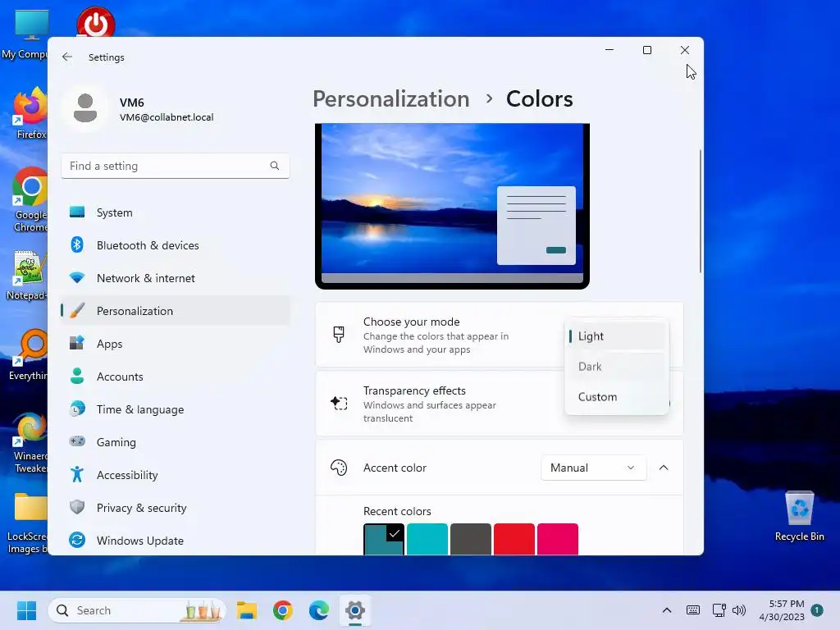Click the Accounts person icon in sidebar
840x630 pixels.
[77, 376]
